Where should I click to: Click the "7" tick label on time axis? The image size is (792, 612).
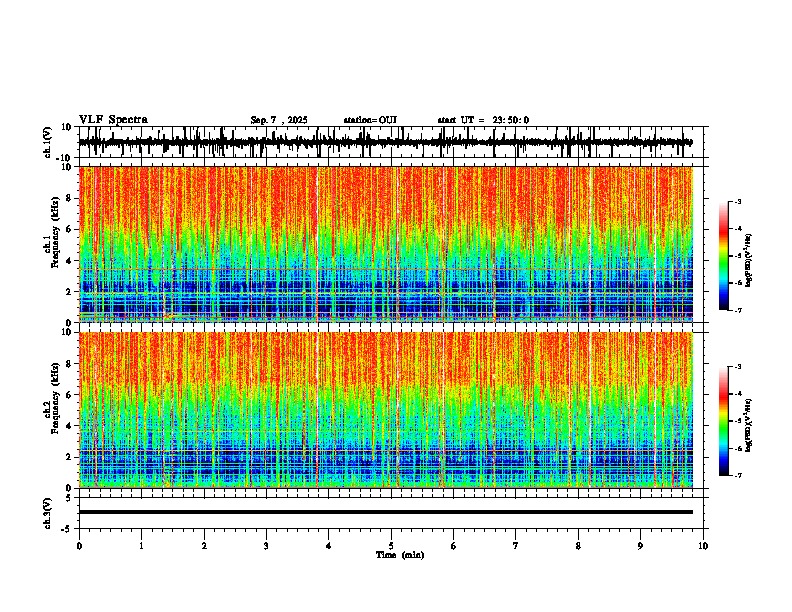516,546
